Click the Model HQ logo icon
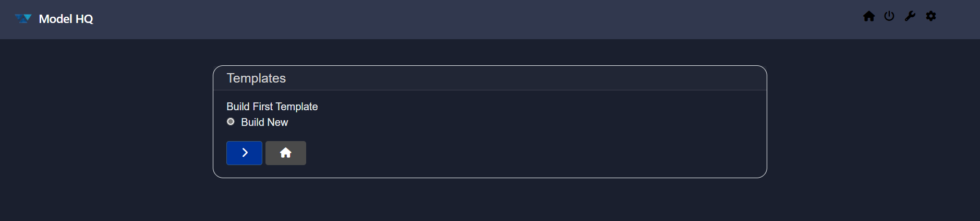 (x=23, y=19)
